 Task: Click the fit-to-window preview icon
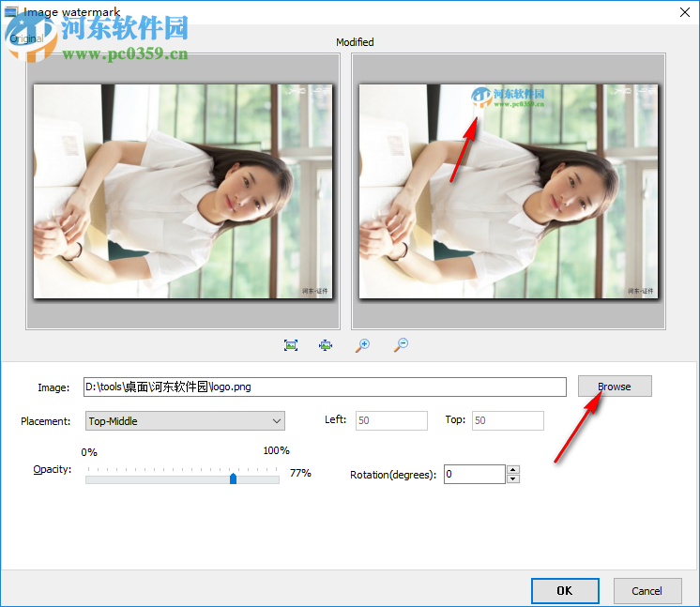click(x=291, y=345)
